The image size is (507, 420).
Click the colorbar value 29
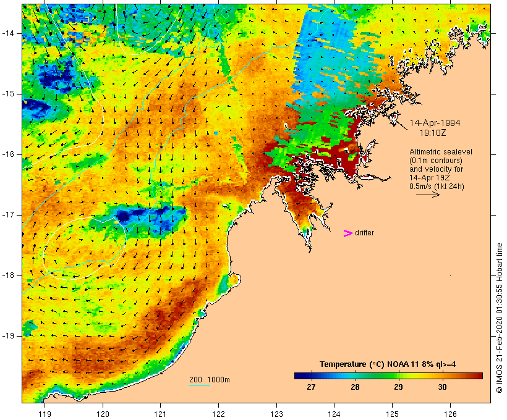(398, 387)
